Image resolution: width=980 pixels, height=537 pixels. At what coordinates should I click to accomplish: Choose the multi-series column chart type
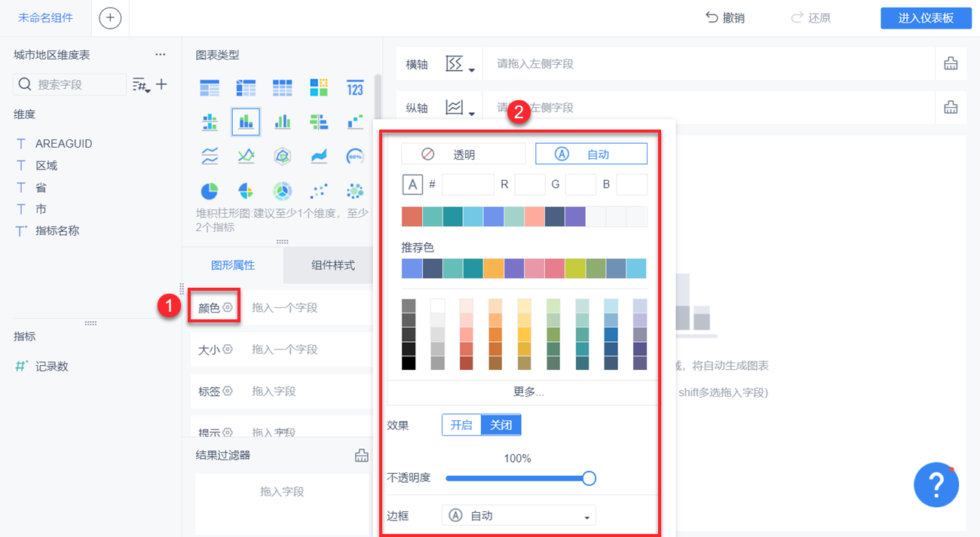[x=282, y=121]
